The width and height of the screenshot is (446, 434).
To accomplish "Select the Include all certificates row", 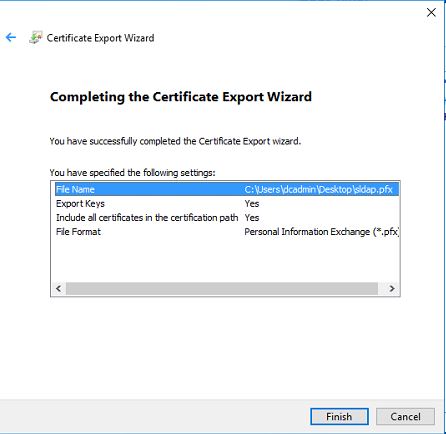I will [x=227, y=217].
